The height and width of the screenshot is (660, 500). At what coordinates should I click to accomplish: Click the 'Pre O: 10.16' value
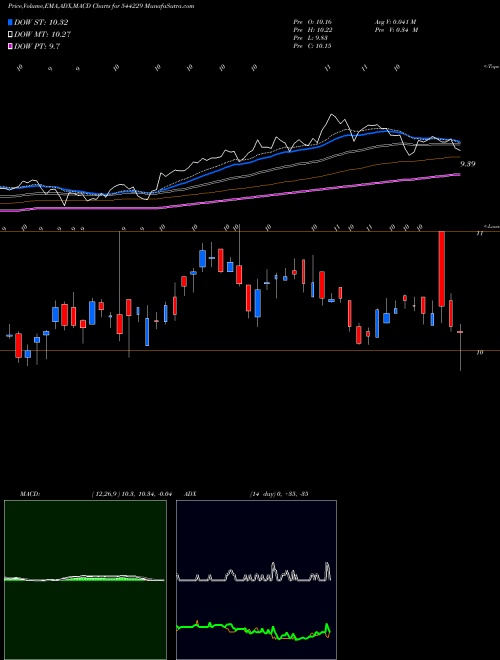(x=312, y=21)
